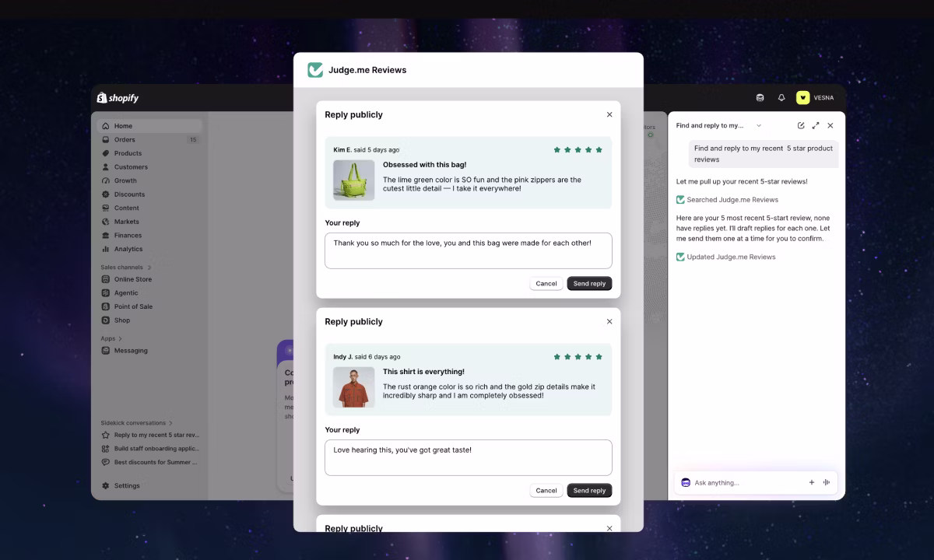The height and width of the screenshot is (560, 934).
Task: Close Kim E. reply dialog
Action: point(609,114)
